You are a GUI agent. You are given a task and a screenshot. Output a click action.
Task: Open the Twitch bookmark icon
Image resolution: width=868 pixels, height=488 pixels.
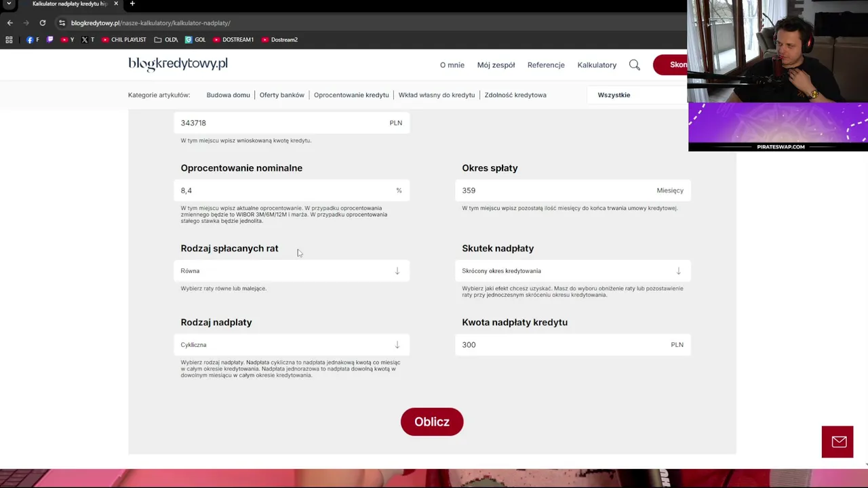(x=50, y=40)
